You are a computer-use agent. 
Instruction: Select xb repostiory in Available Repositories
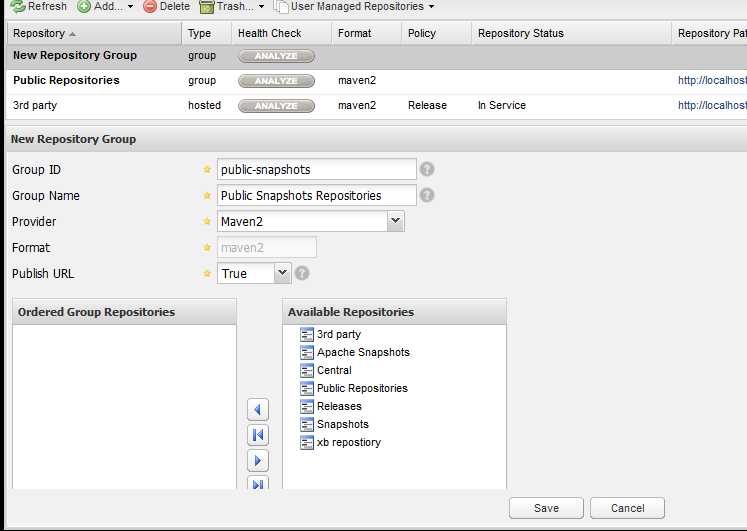[349, 442]
